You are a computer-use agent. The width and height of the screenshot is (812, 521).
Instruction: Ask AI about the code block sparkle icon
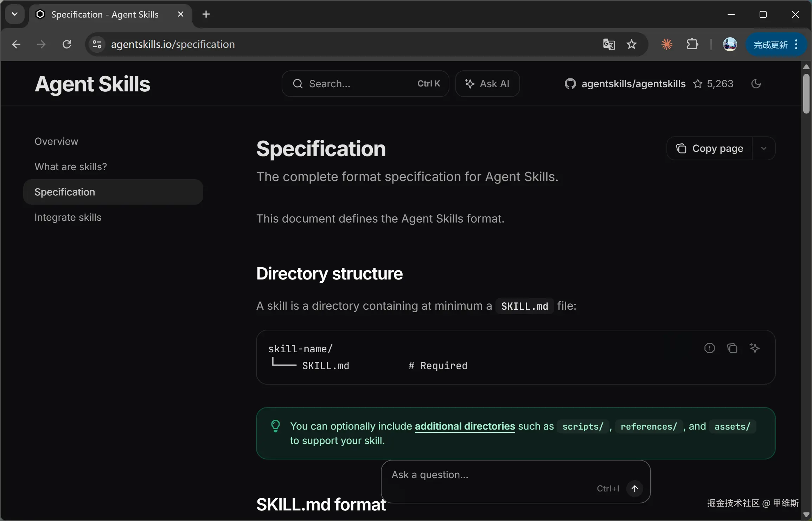(755, 348)
